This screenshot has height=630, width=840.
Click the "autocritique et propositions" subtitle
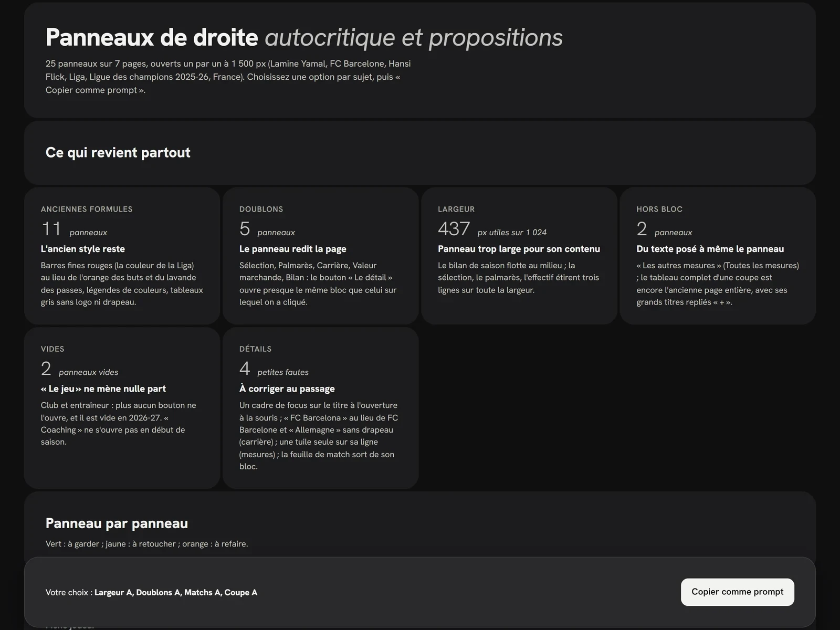(414, 37)
